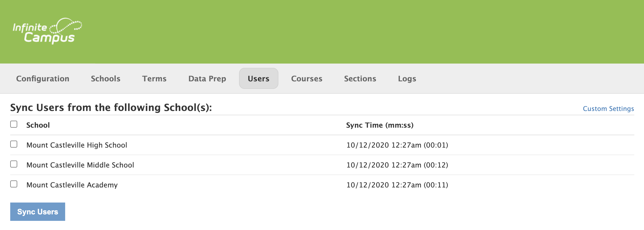Click the Mount Castleville Academy name

(x=72, y=185)
